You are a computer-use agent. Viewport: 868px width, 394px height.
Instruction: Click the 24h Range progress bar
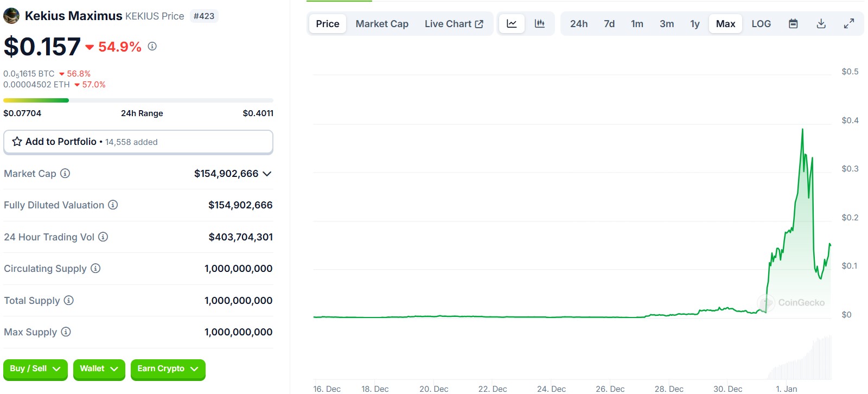click(138, 100)
